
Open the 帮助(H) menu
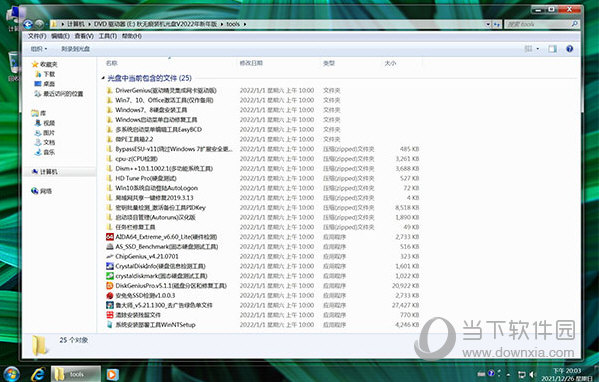(x=131, y=36)
